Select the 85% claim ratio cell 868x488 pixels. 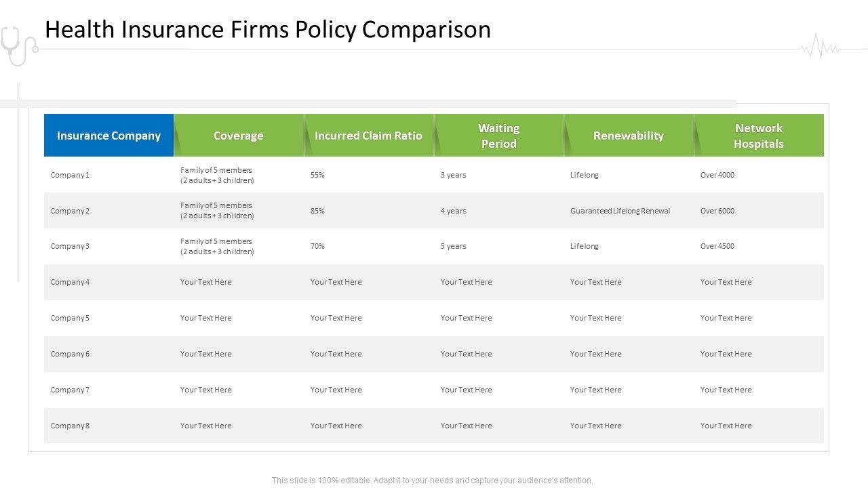point(317,211)
